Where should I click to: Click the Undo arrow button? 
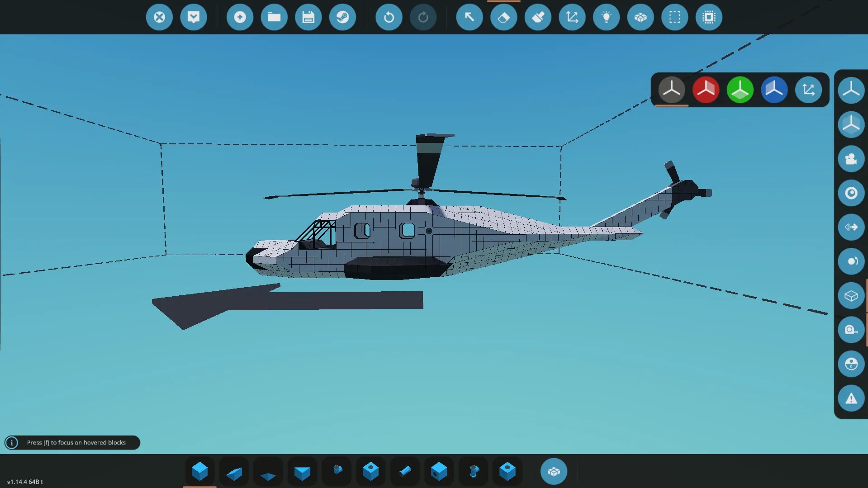pos(389,17)
